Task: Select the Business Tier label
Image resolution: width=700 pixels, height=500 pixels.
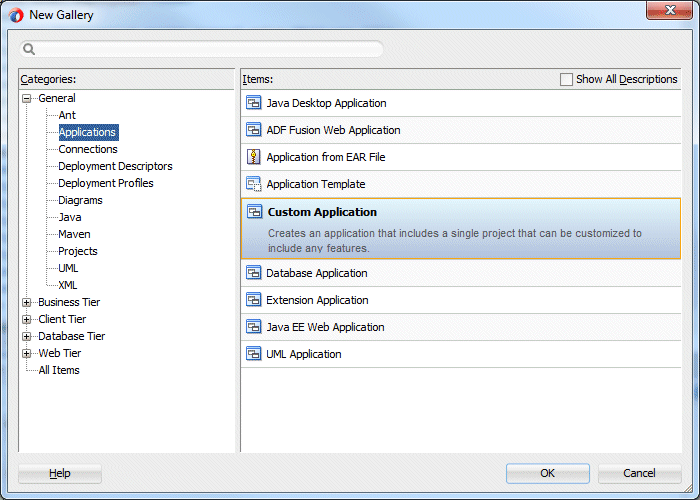Action: [x=69, y=302]
